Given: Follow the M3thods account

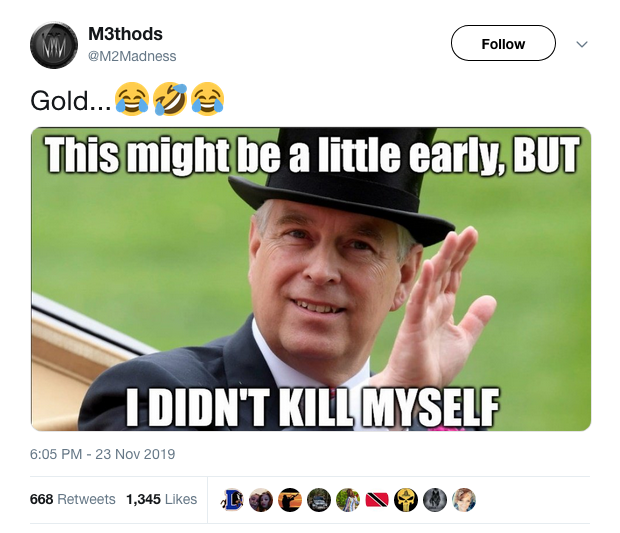Looking at the screenshot, I should pos(503,44).
